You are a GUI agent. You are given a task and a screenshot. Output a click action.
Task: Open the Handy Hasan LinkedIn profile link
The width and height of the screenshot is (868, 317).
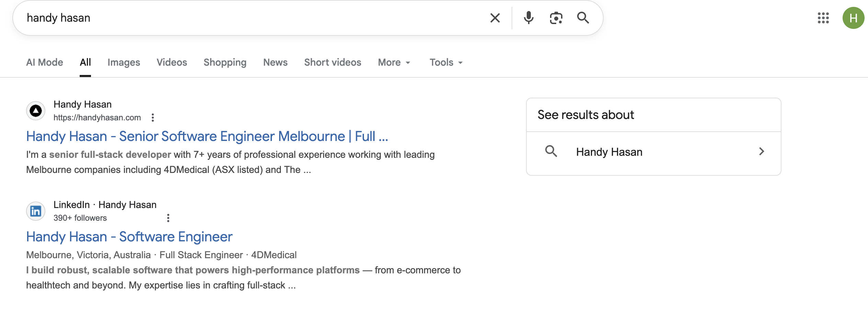click(x=129, y=237)
